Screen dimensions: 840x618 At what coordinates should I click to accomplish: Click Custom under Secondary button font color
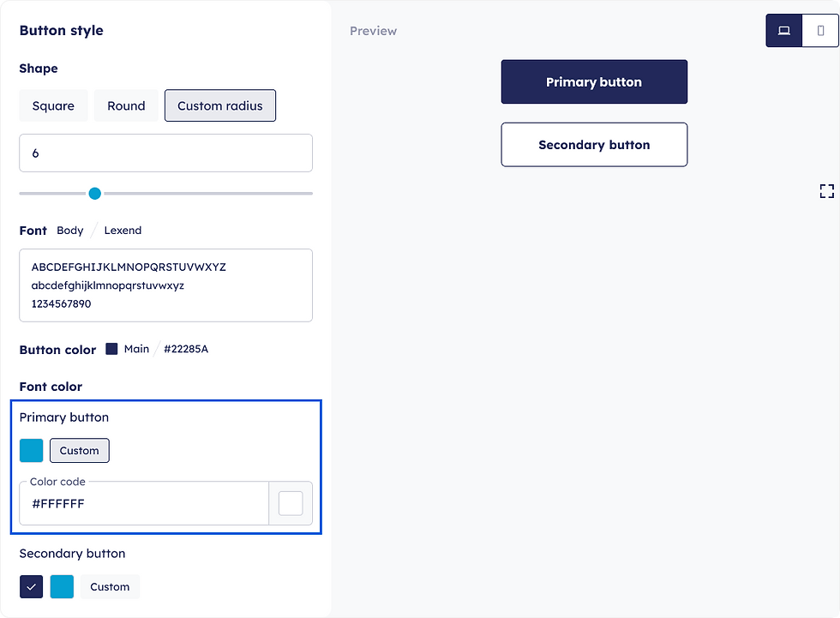[110, 587]
